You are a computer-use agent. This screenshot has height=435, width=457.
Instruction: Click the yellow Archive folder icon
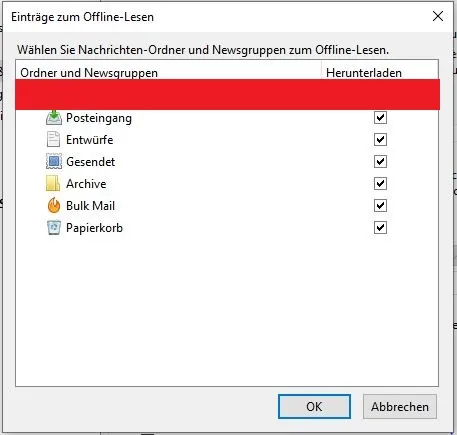point(53,183)
